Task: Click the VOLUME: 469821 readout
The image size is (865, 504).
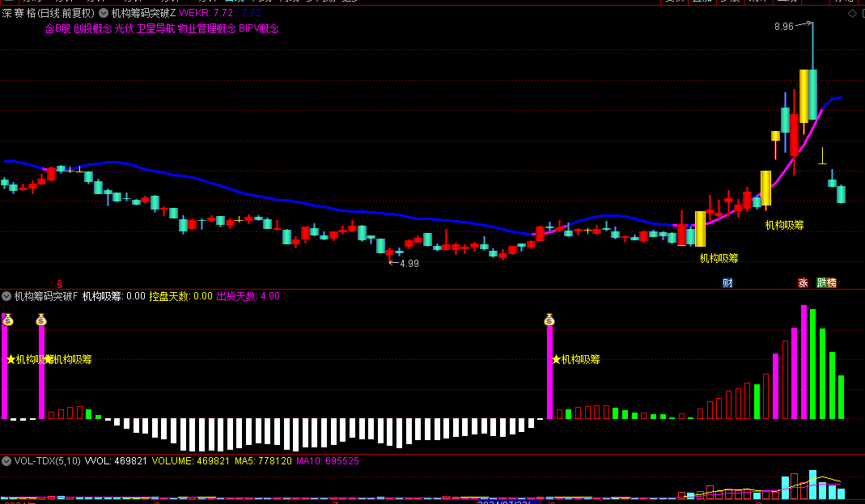Action: click(x=191, y=461)
